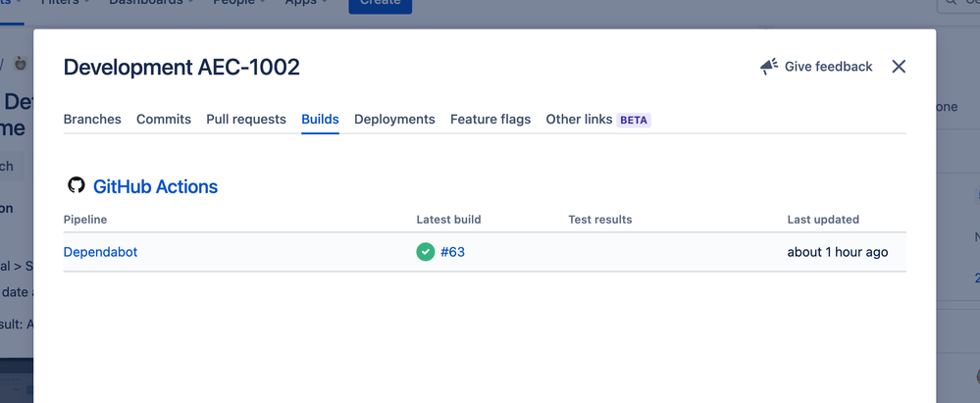This screenshot has width=980, height=403.
Task: Click the Give feedback megaphone icon
Action: pos(769,67)
